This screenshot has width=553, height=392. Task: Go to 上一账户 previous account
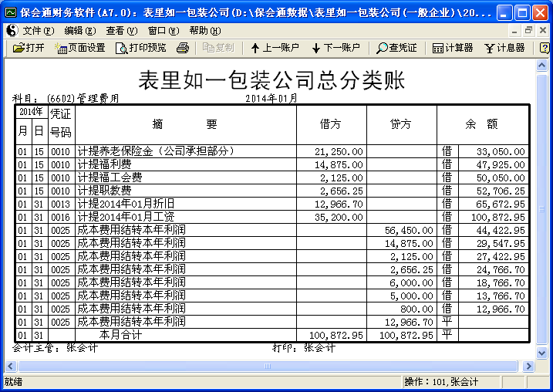(x=275, y=48)
